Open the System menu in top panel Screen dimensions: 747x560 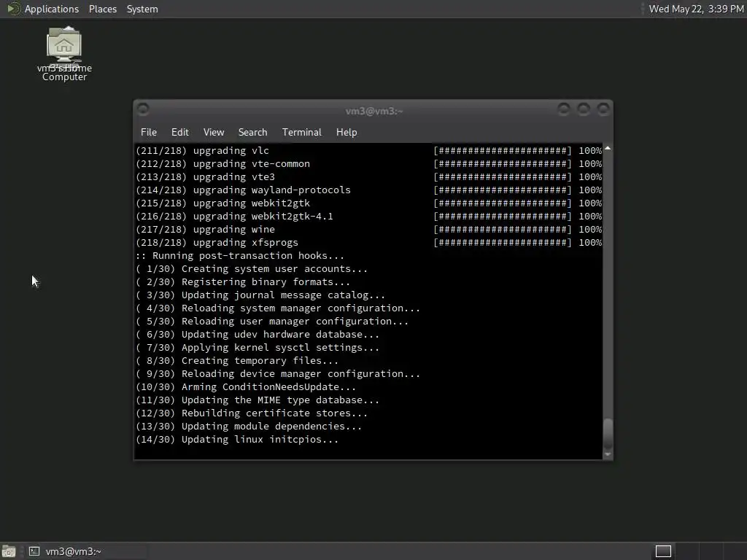[x=142, y=9]
